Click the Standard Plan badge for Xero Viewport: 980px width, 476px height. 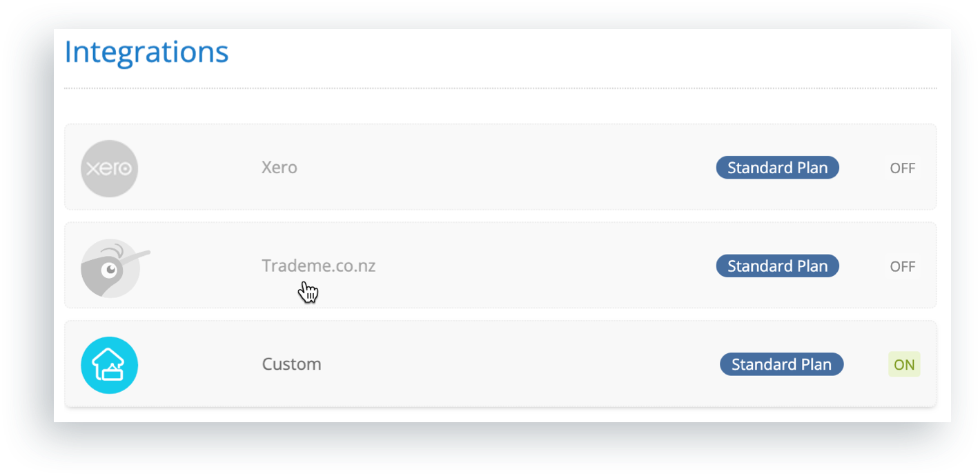[777, 168]
